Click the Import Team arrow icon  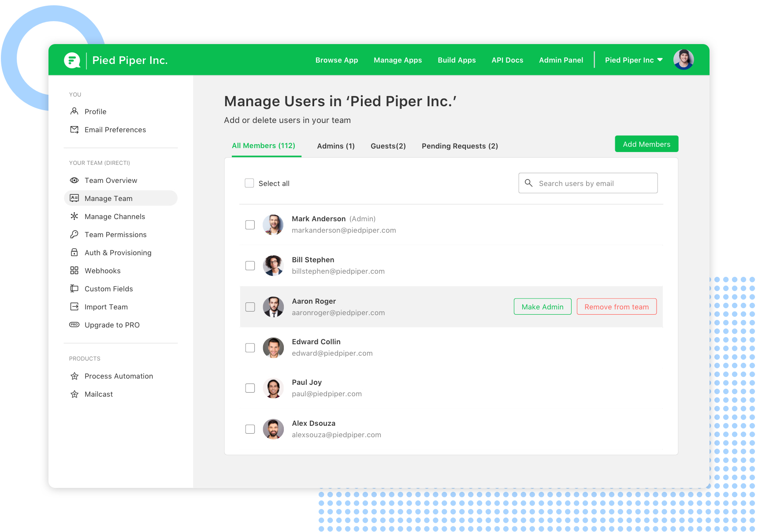click(74, 307)
